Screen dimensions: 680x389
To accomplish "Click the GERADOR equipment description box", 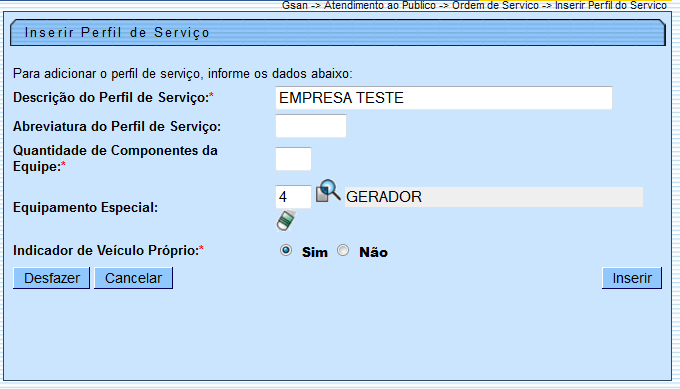I will click(x=494, y=197).
